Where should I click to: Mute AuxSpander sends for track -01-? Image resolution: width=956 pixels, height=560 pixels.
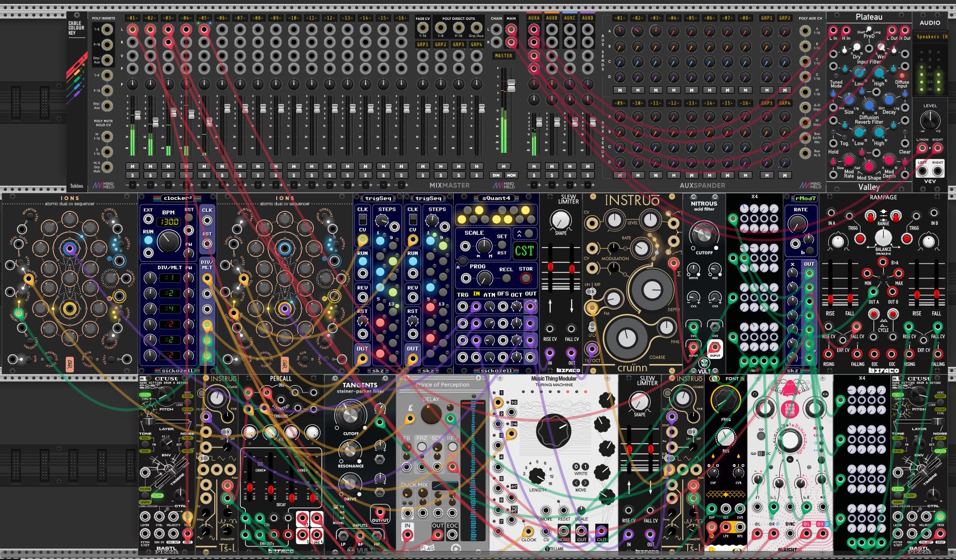[620, 90]
